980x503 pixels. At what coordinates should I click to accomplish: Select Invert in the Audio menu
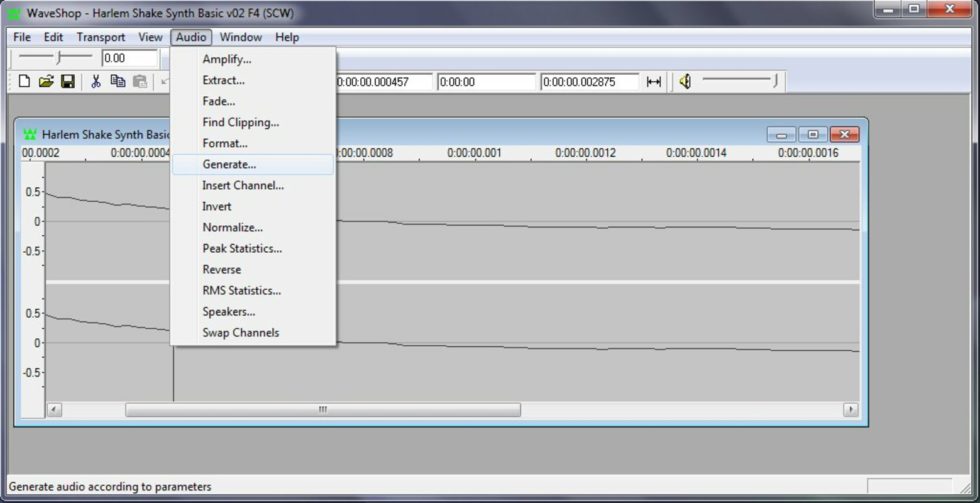click(253, 206)
